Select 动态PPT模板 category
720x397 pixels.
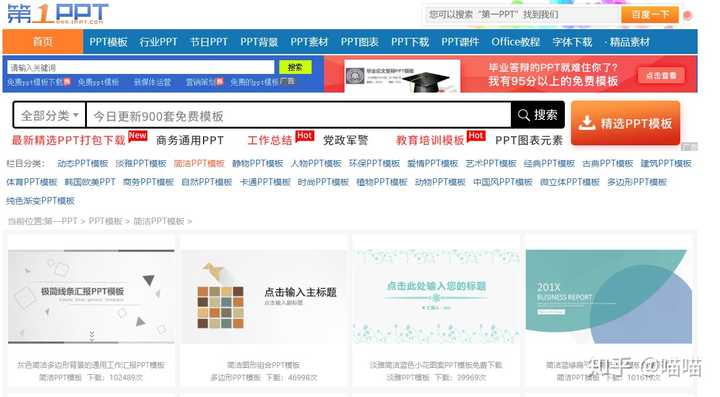click(x=83, y=163)
